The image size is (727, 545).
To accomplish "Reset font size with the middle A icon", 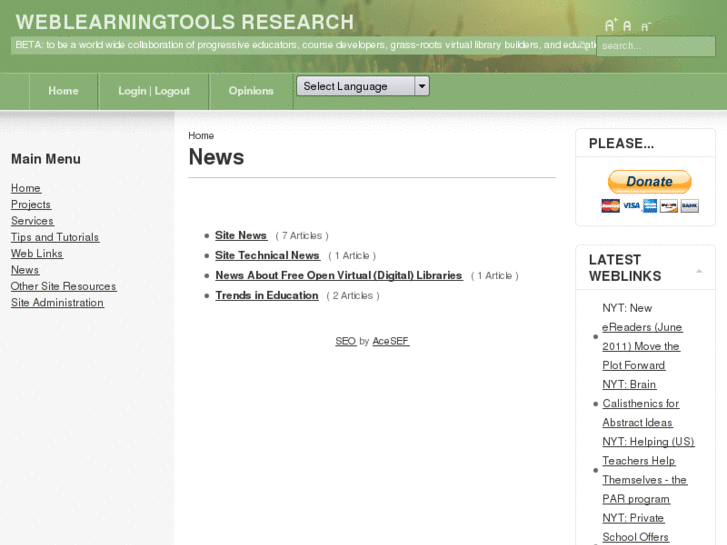I will [627, 26].
